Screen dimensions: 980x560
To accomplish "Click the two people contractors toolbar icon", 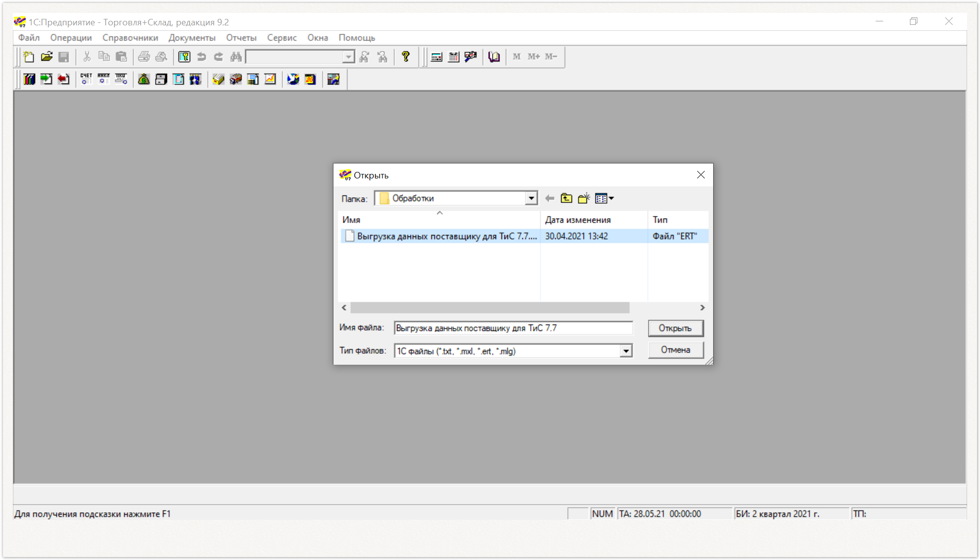I will tap(195, 79).
